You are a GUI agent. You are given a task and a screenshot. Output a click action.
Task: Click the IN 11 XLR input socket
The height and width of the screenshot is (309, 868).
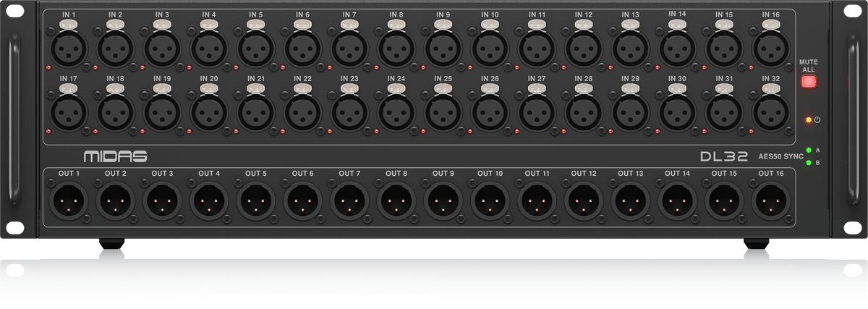click(x=537, y=48)
